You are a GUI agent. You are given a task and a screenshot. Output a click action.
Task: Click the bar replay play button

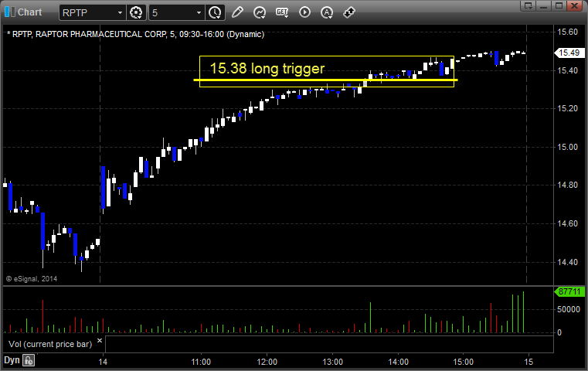point(304,12)
